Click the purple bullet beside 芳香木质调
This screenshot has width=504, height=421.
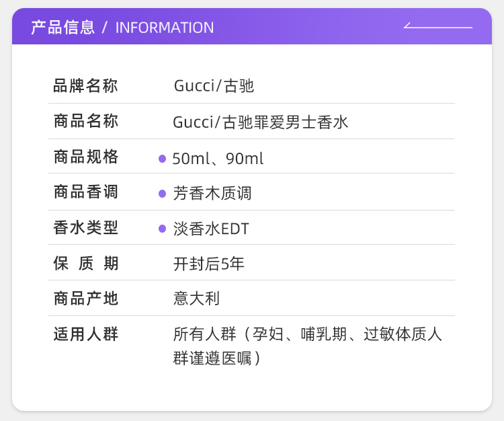(162, 194)
